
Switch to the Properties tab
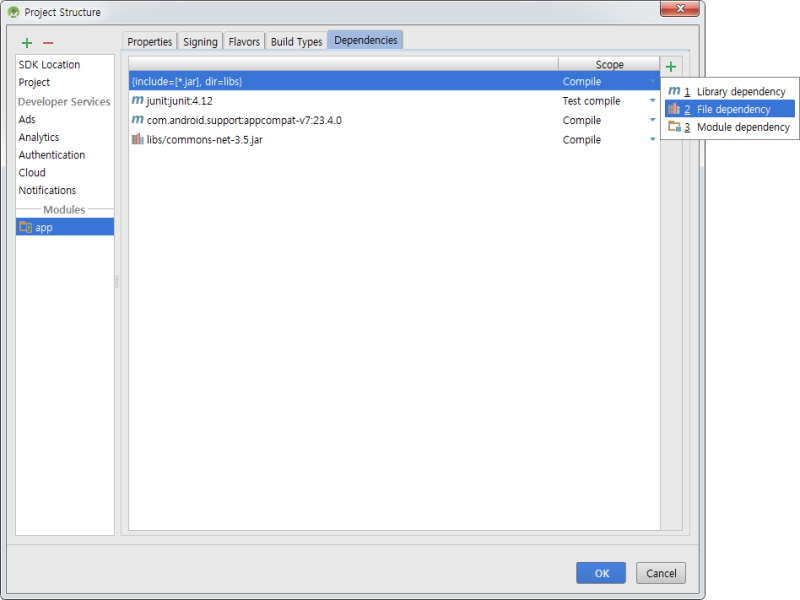click(149, 41)
